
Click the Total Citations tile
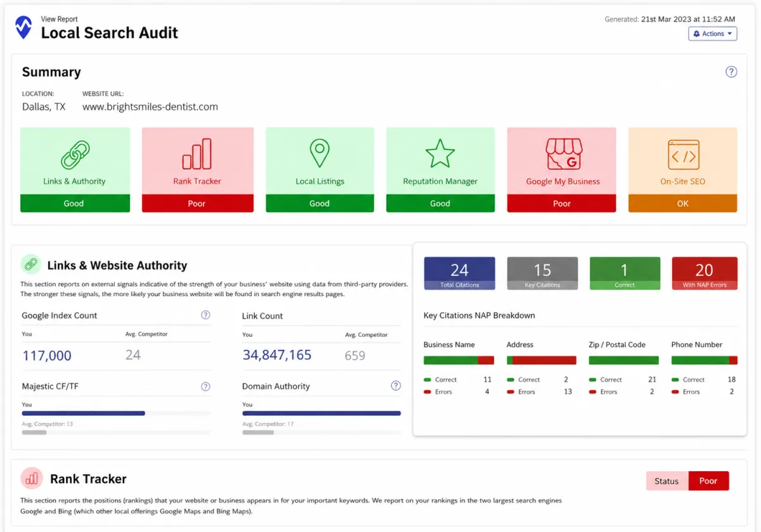(459, 273)
